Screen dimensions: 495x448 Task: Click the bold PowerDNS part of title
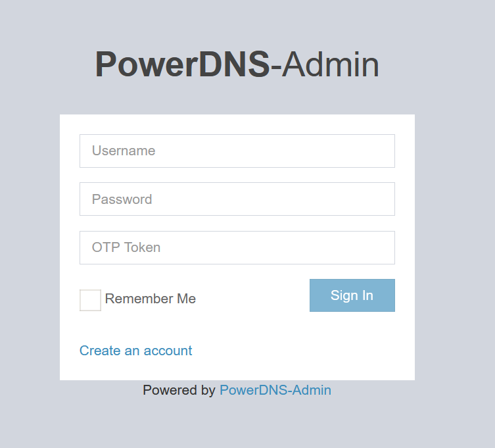click(183, 64)
